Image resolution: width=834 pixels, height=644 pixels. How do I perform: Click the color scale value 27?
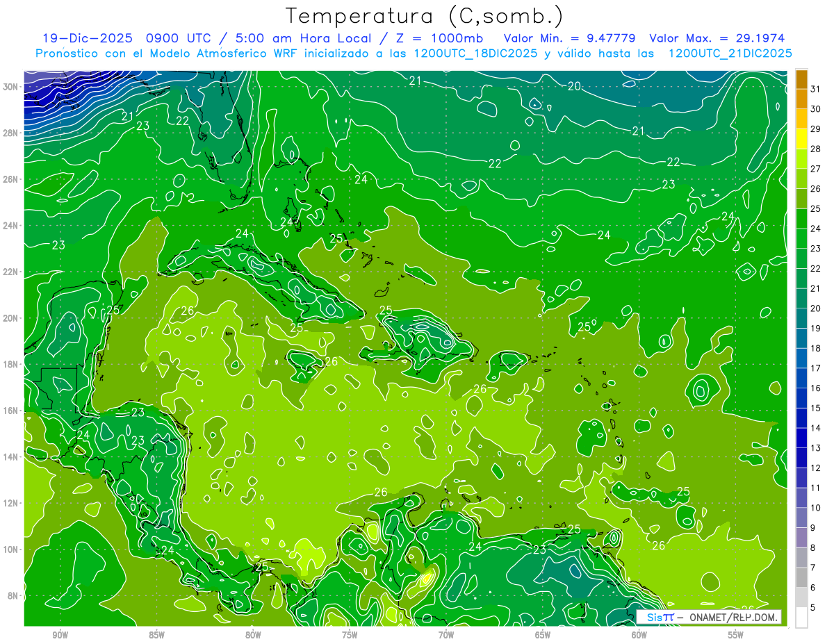(815, 169)
